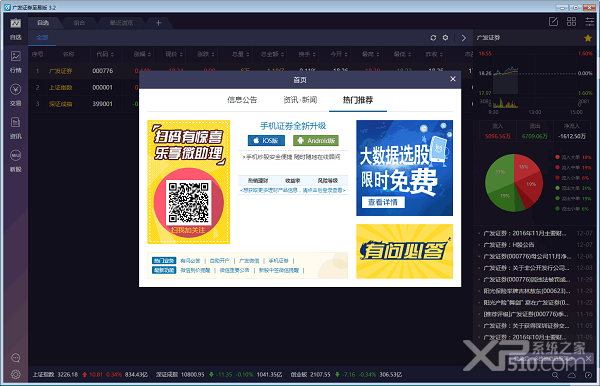
Task: Open the 交易 trading sidebar icon
Action: (15, 94)
